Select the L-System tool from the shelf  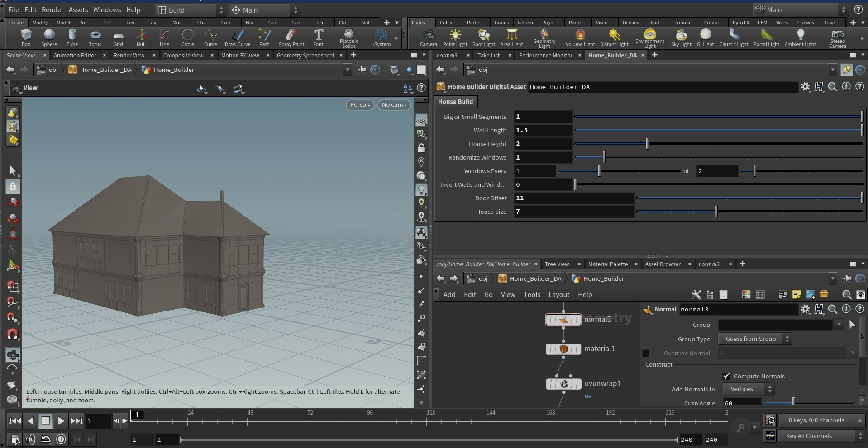[380, 38]
